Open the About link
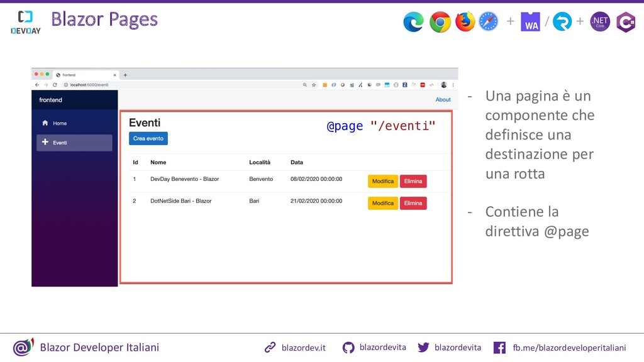The height and width of the screenshot is (362, 644). point(443,100)
